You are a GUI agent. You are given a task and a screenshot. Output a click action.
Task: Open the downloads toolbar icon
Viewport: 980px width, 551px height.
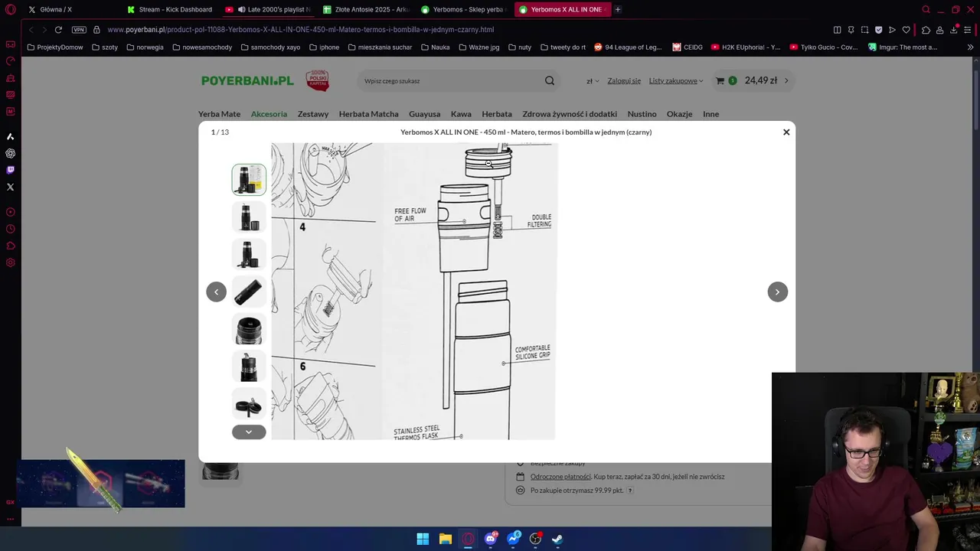[x=953, y=30]
